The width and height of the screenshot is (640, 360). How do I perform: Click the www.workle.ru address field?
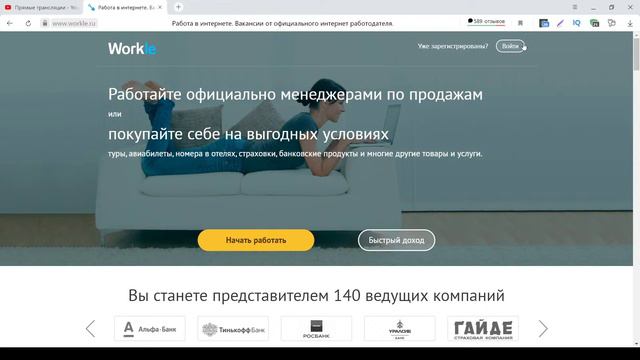[74, 23]
